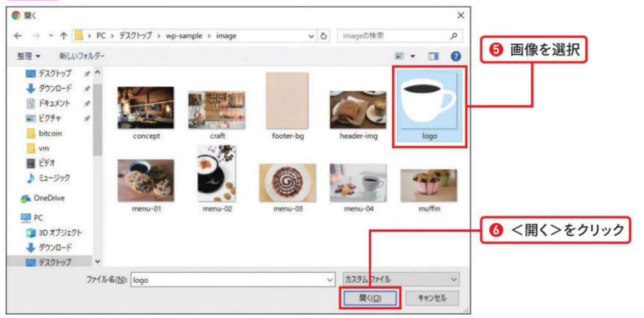Select OneDrive in the sidebar
Image resolution: width=644 pixels, height=318 pixels.
coord(48,198)
